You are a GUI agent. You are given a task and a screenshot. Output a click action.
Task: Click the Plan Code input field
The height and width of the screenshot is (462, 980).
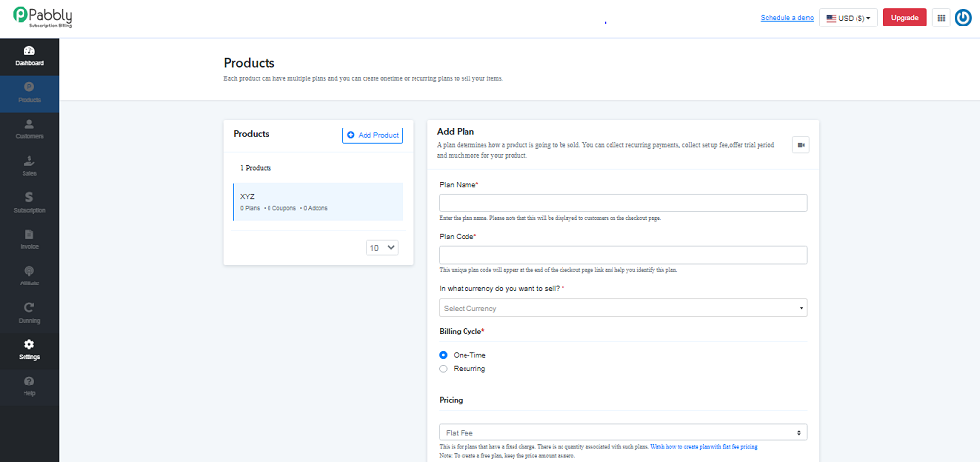(x=622, y=255)
